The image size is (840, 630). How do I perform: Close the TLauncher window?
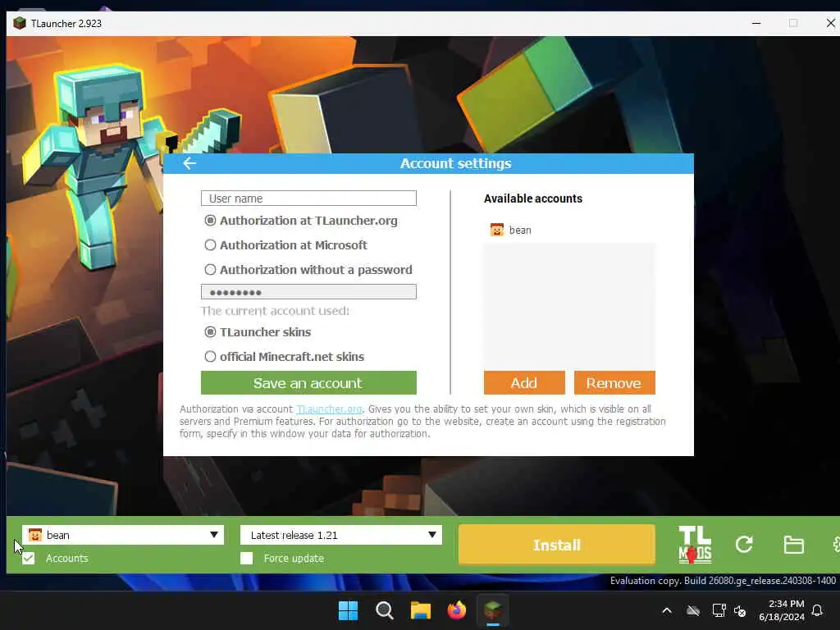coord(830,23)
